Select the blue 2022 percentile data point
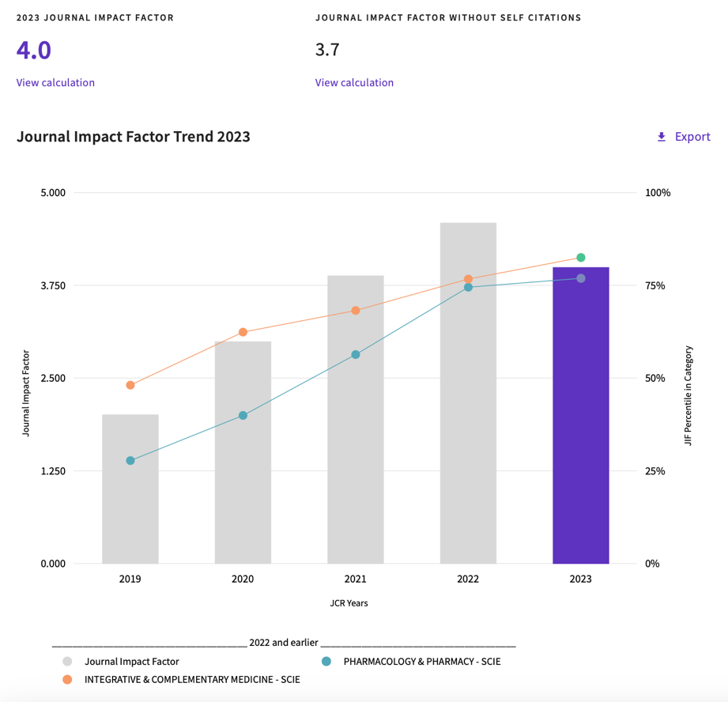 pos(468,288)
